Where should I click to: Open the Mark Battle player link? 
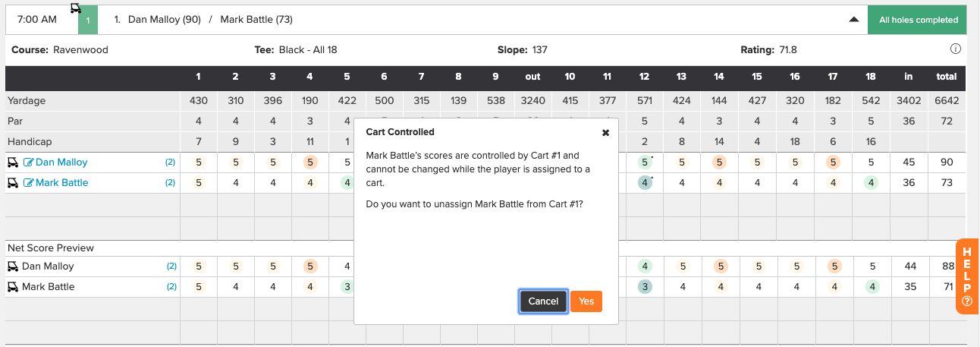click(x=61, y=183)
